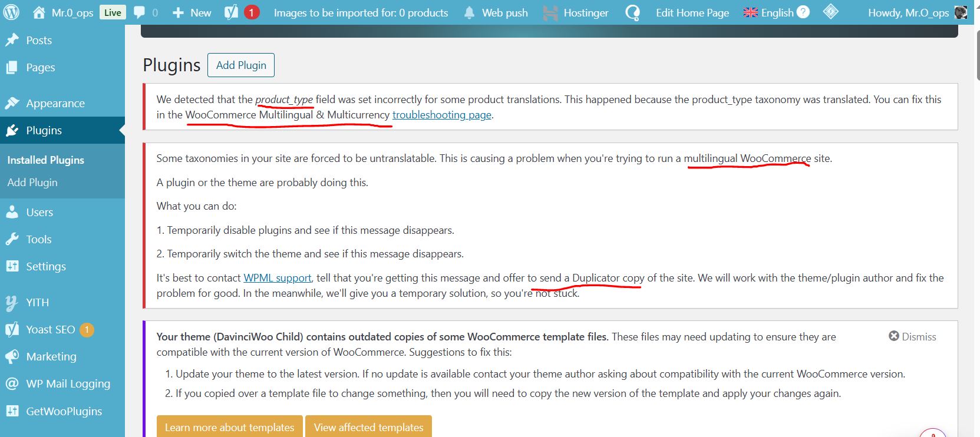Click the GetWooPlugins sidebar icon
Screen dimensions: 980x437
point(12,411)
